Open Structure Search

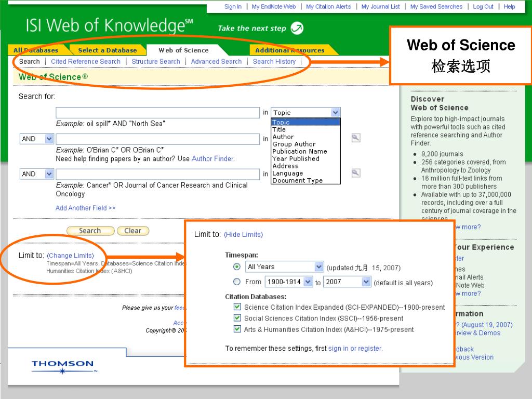pyautogui.click(x=156, y=61)
